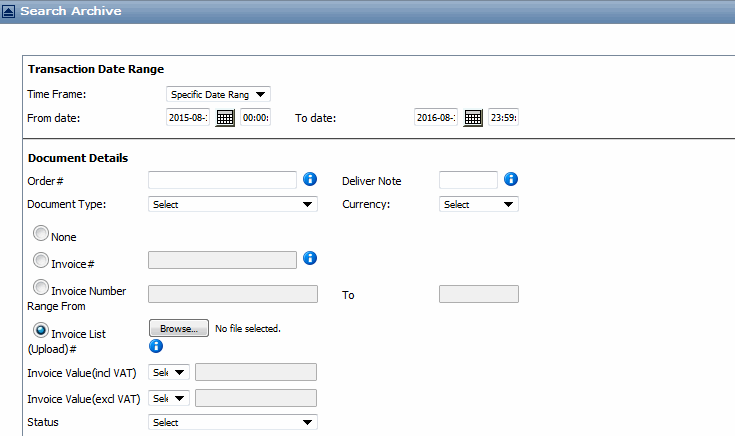Open the Time Frame dropdown
Screen dimensions: 735x436
[218, 94]
